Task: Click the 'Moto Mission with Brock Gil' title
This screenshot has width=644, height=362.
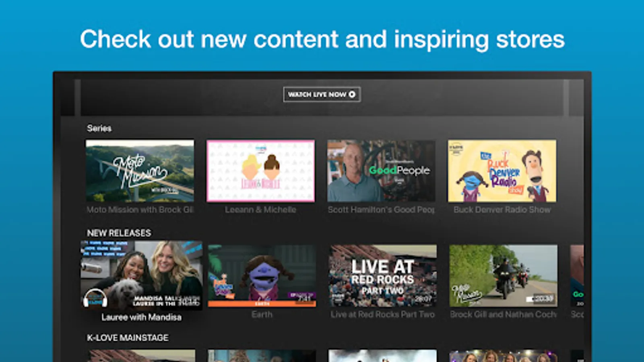Action: pos(140,210)
